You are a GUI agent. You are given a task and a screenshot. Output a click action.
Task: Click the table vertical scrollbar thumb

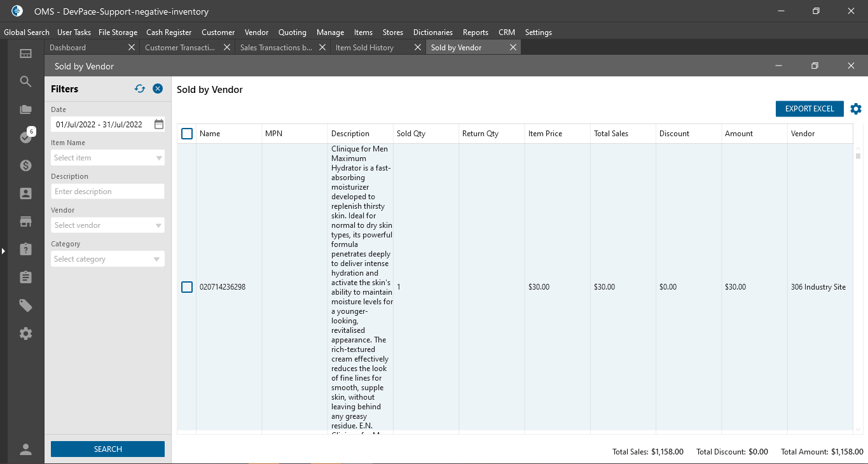click(858, 156)
